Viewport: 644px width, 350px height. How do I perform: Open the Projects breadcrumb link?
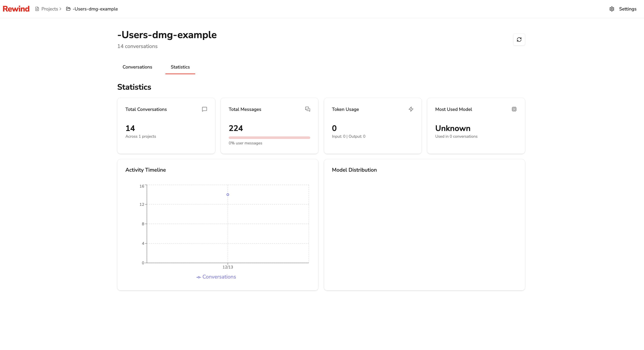49,9
